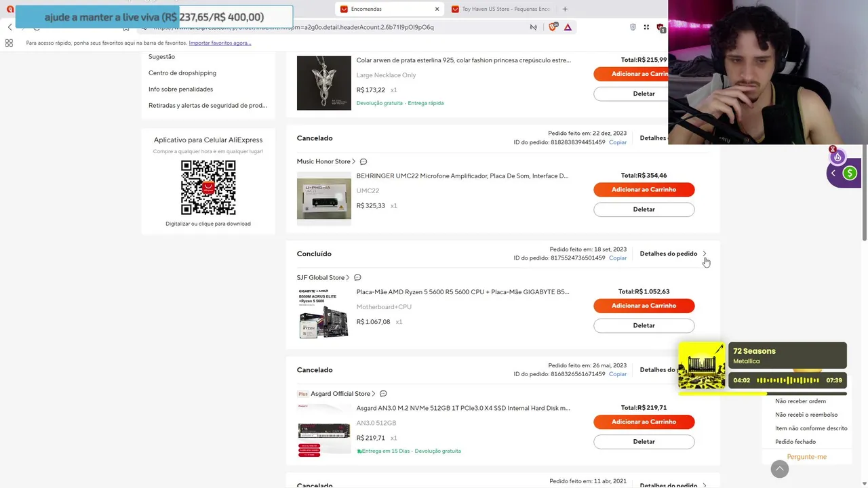Open Retiradas e alertas de segurança sidebar item
The image size is (868, 488).
(x=208, y=106)
